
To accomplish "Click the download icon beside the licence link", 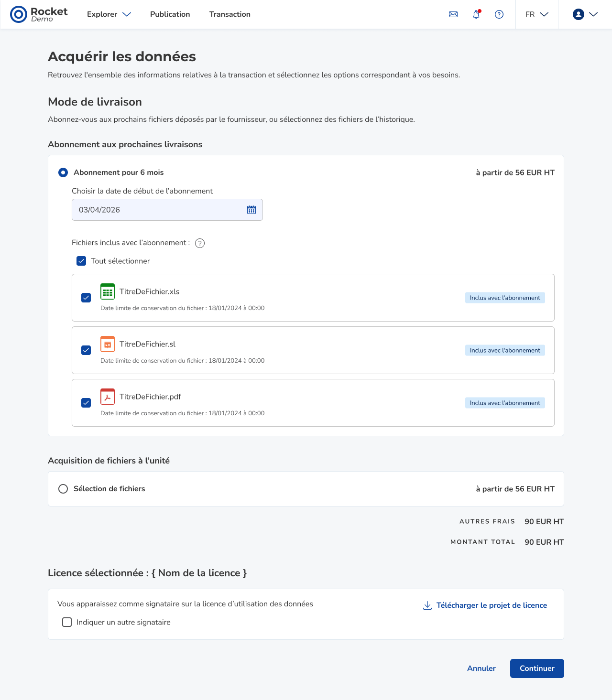I will pyautogui.click(x=427, y=605).
